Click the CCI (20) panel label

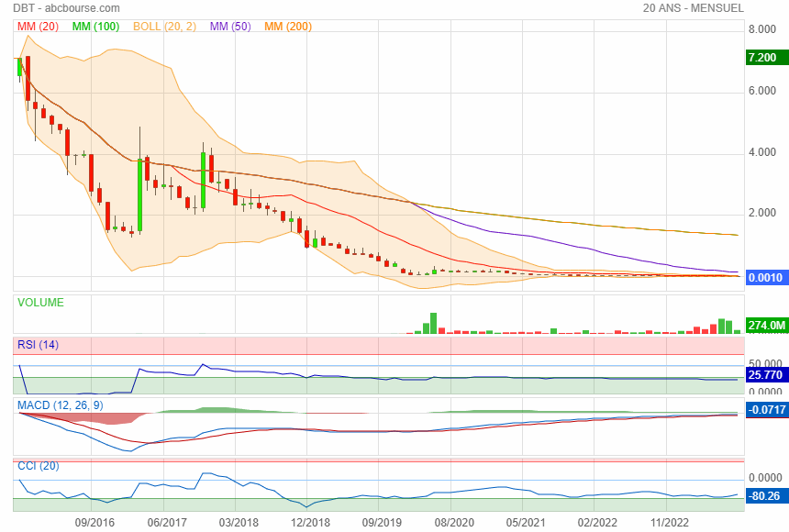click(x=39, y=466)
